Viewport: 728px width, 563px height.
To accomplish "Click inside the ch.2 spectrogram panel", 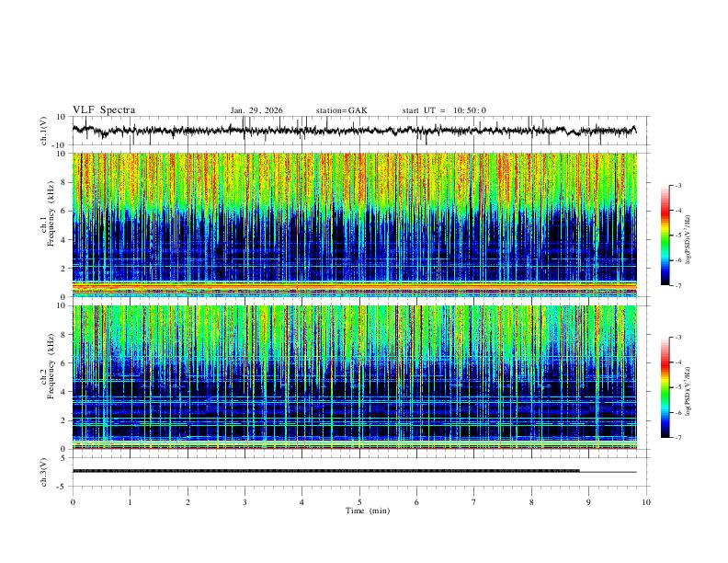I will (354, 377).
